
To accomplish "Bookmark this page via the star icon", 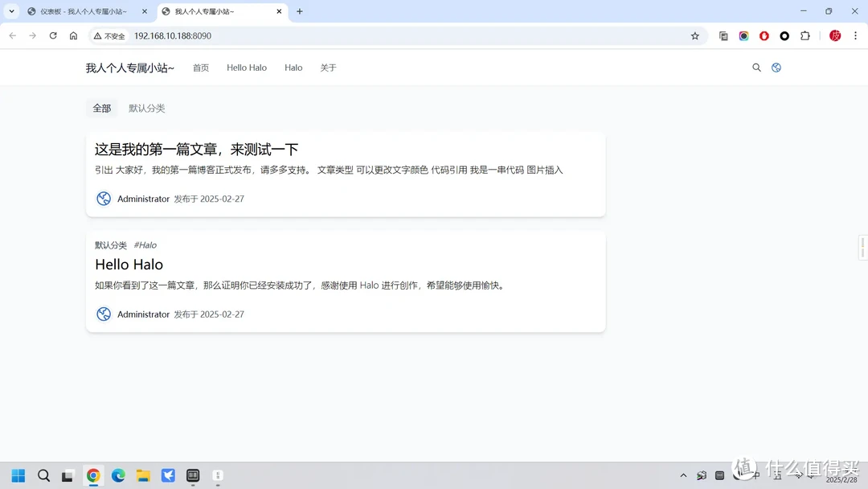I will click(696, 35).
